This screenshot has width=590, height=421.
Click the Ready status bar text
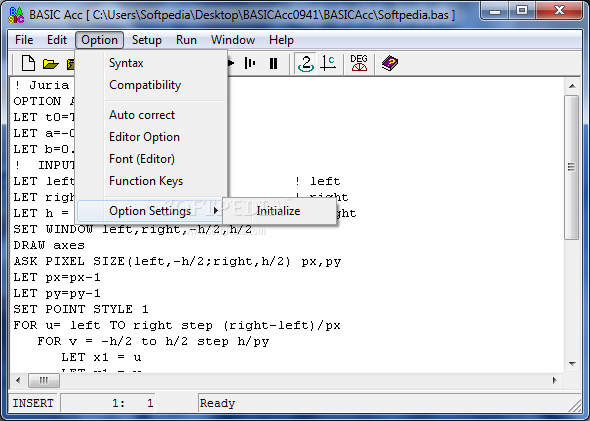[x=217, y=403]
